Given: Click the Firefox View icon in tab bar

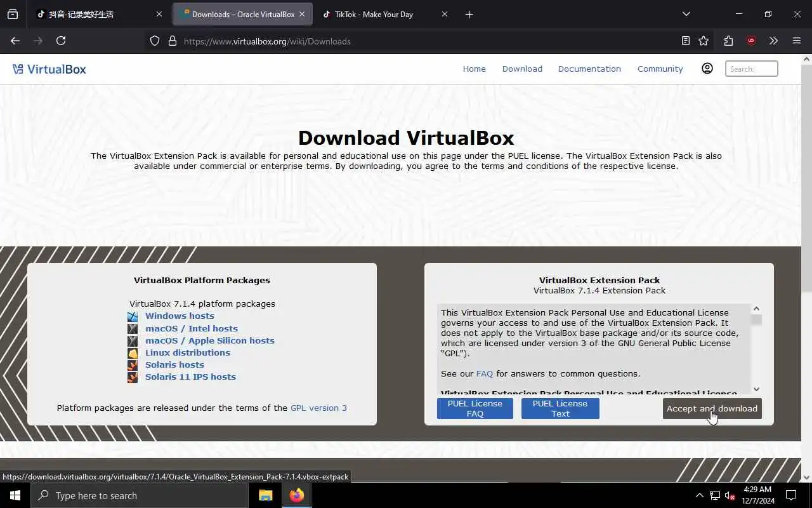Looking at the screenshot, I should (x=13, y=14).
